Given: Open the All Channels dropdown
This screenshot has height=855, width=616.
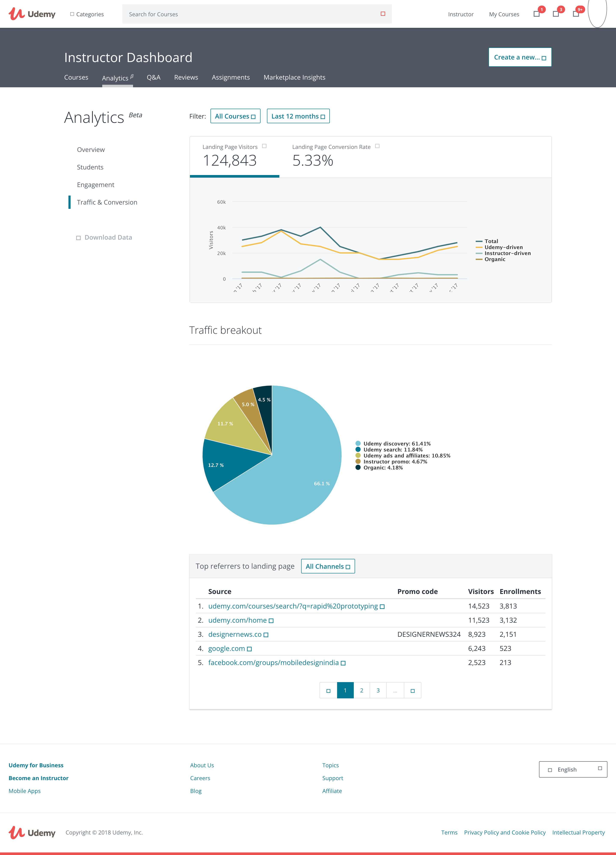Looking at the screenshot, I should tap(328, 566).
